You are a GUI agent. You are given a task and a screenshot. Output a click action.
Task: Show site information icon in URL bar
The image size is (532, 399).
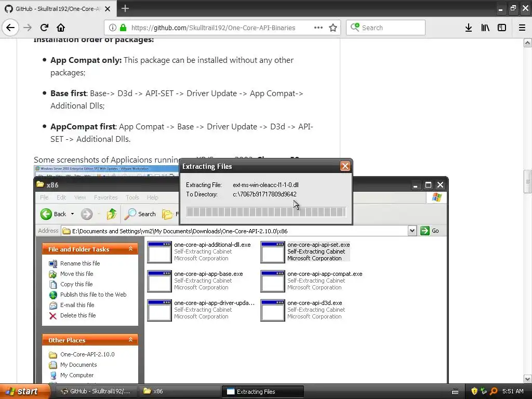click(x=113, y=28)
